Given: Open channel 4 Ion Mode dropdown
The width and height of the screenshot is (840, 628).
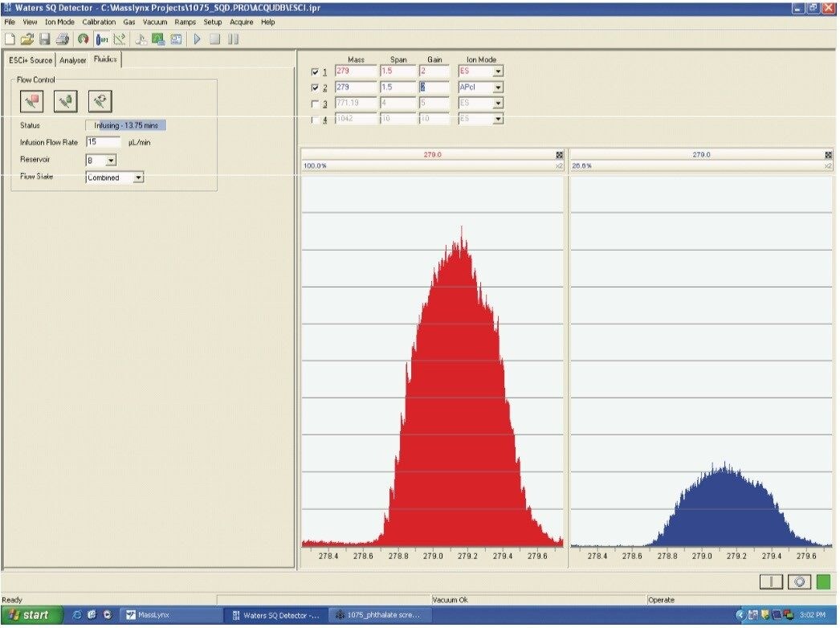Looking at the screenshot, I should (498, 119).
